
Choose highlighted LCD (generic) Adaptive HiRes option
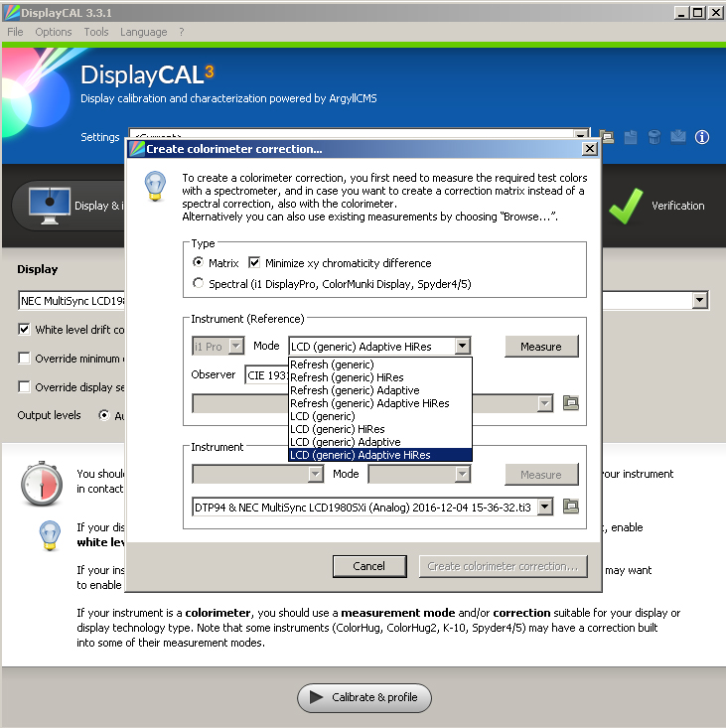click(380, 455)
